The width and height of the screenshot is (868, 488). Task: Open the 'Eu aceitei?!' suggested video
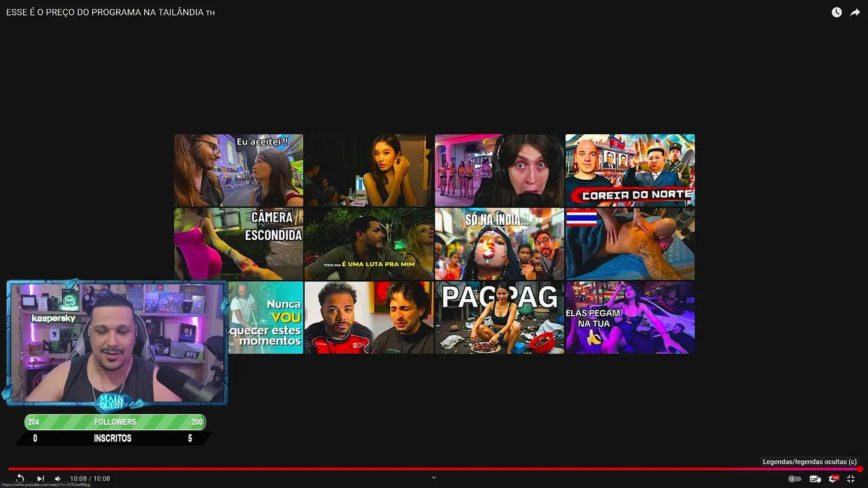pyautogui.click(x=239, y=170)
